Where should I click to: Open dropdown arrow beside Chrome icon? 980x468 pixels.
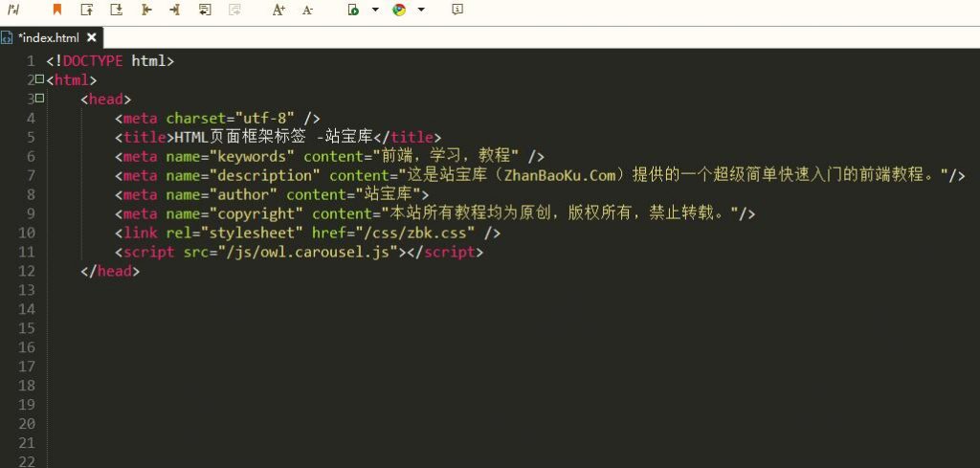pyautogui.click(x=421, y=10)
